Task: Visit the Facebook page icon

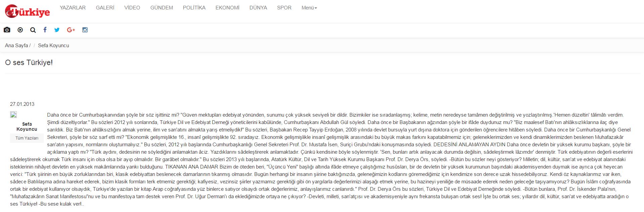Action: 45,30
